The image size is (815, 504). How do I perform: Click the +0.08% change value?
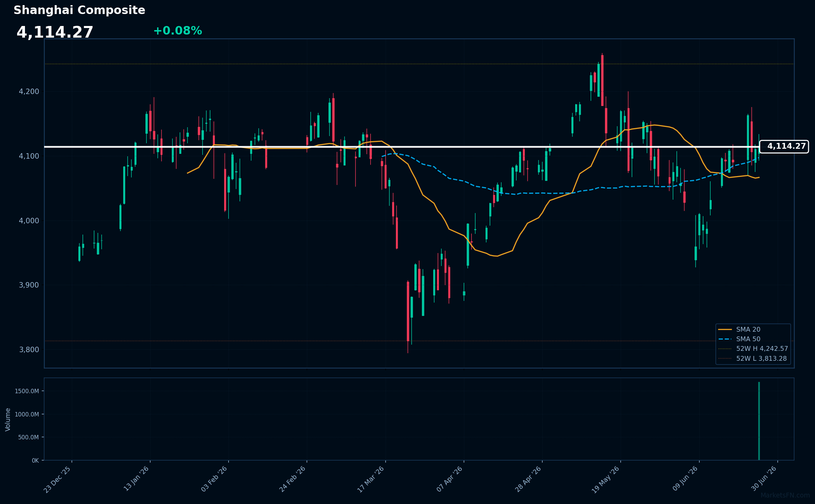click(x=178, y=31)
